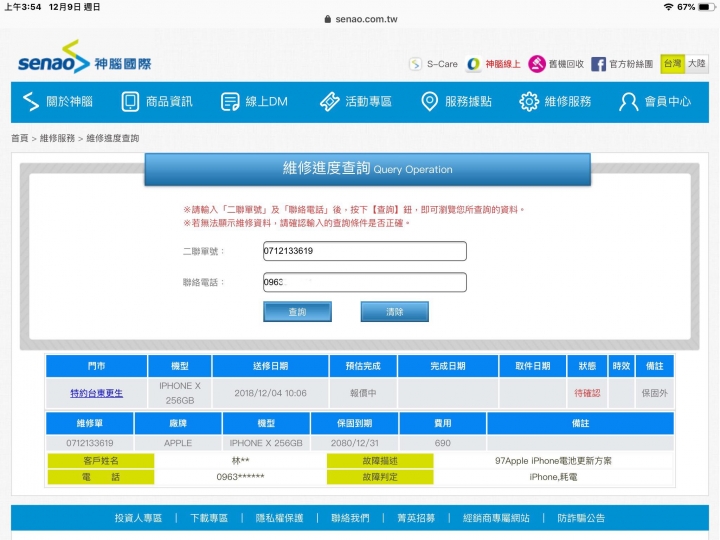Click the 線上DM document icon
The image size is (720, 540).
pyautogui.click(x=230, y=101)
